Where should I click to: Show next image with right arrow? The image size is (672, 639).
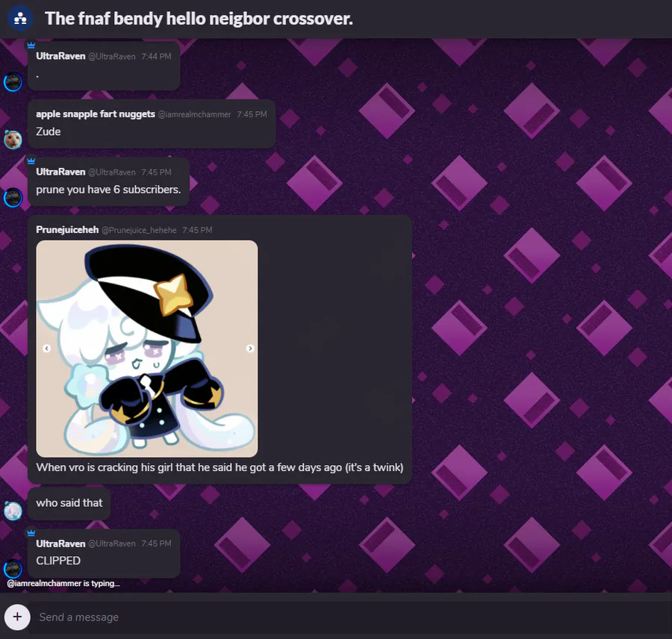250,349
